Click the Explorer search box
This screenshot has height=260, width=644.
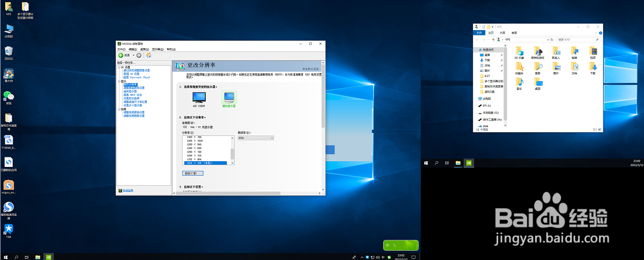[578, 40]
